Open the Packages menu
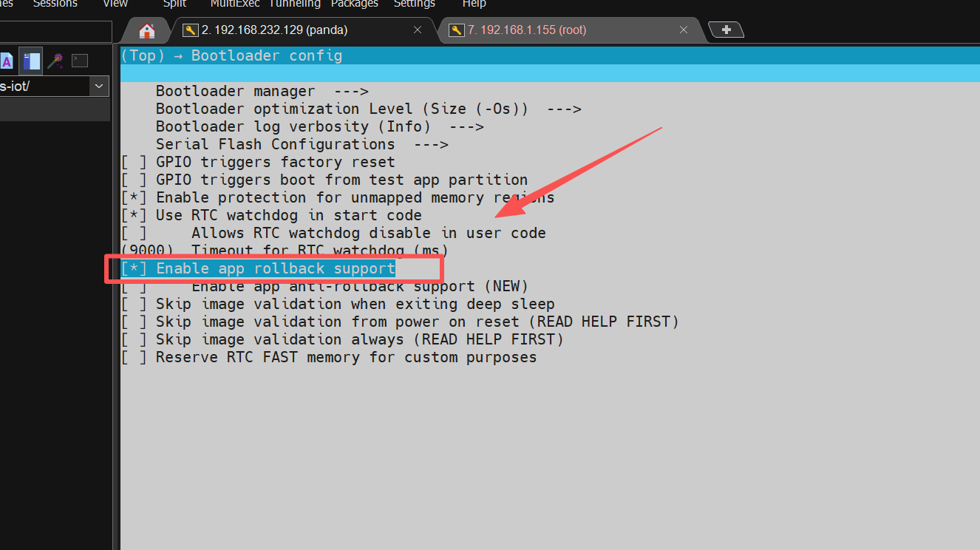Screen dimensions: 980x550 [x=355, y=4]
